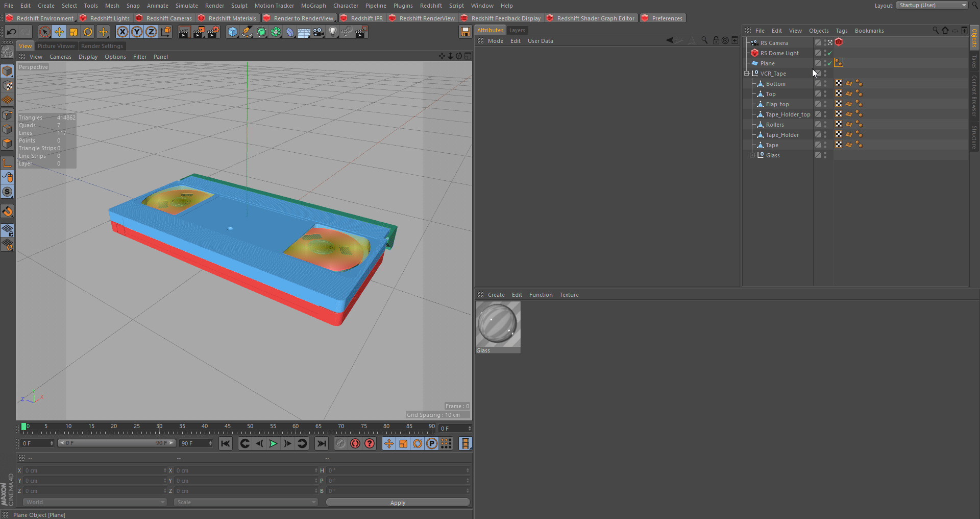The image size is (980, 519).
Task: Click the Light bulb object icon
Action: [333, 32]
